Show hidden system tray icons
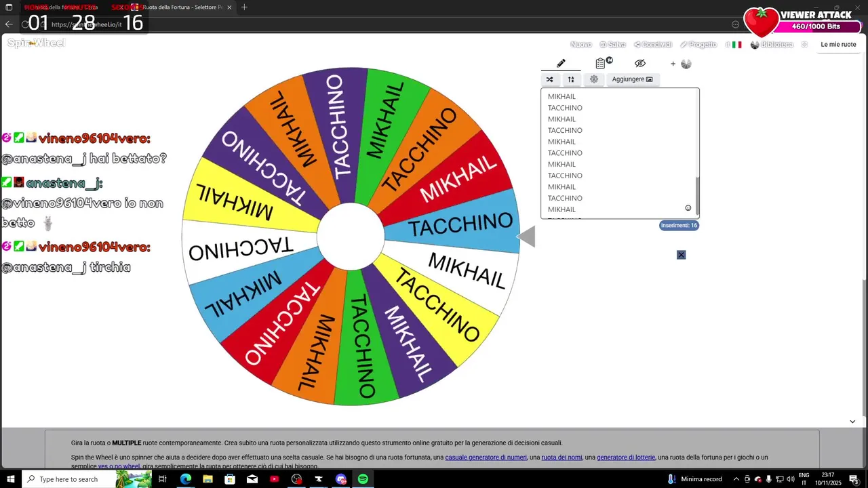The height and width of the screenshot is (488, 868). pyautogui.click(x=736, y=479)
